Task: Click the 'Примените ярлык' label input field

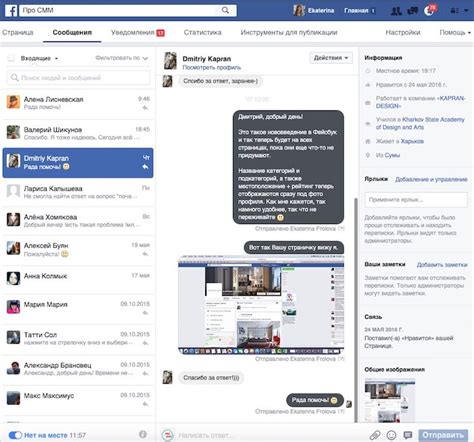Action: [x=416, y=200]
